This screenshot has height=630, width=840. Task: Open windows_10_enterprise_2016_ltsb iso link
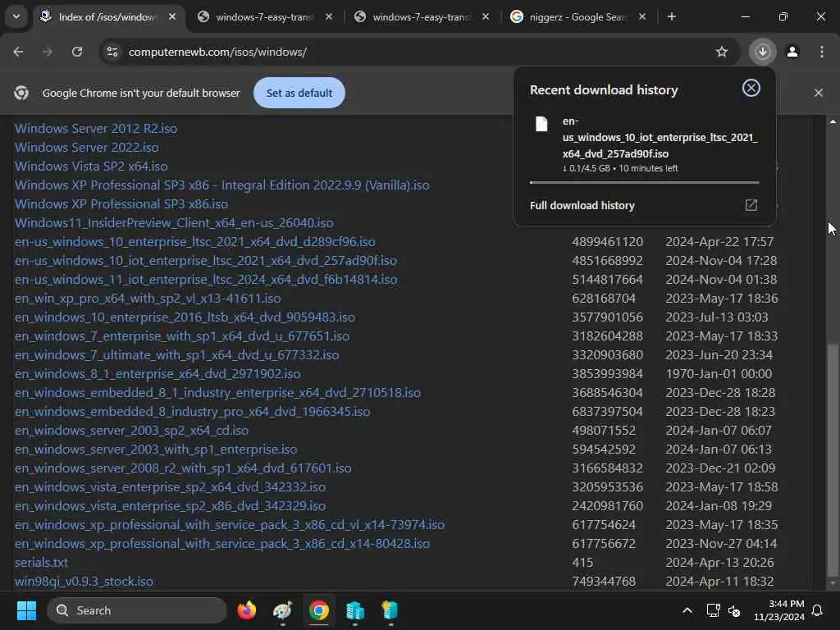pyautogui.click(x=185, y=317)
